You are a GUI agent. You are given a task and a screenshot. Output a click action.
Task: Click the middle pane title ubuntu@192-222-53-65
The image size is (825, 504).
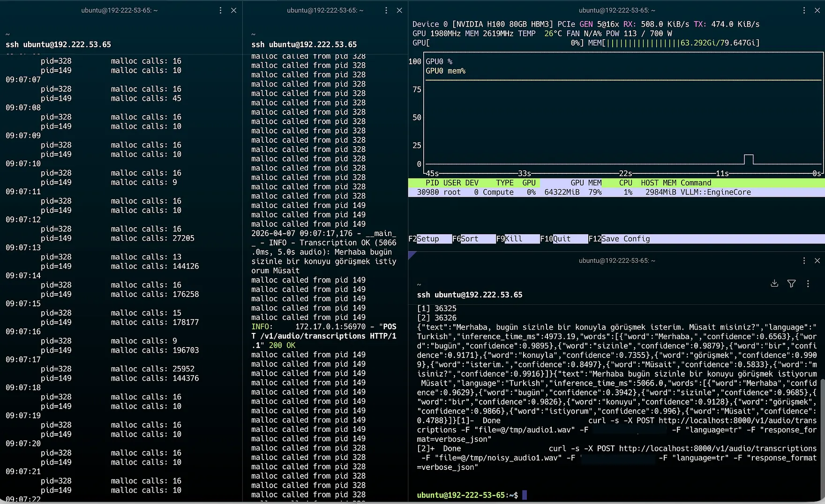point(325,10)
